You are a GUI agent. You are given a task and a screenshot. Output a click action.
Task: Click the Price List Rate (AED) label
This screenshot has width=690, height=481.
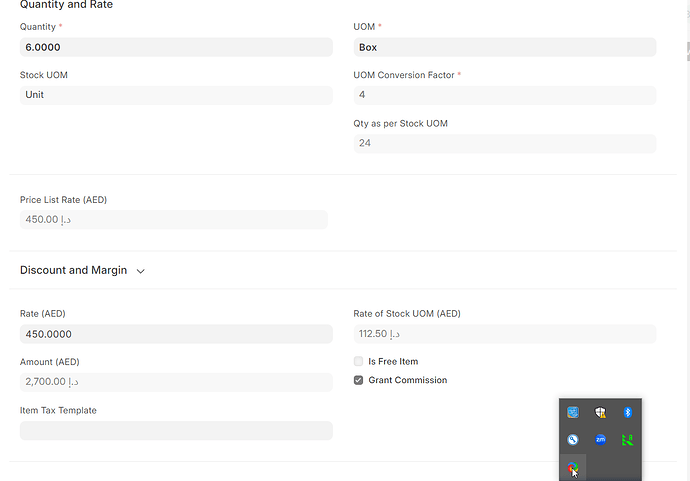tap(63, 200)
